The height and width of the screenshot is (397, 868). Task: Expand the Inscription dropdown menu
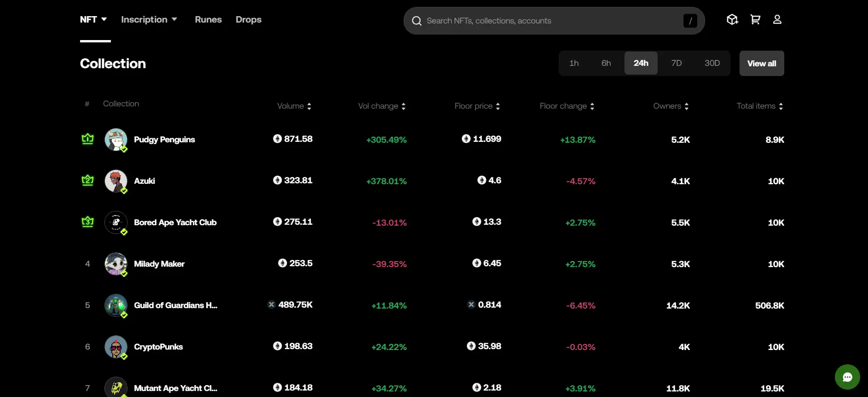point(149,19)
